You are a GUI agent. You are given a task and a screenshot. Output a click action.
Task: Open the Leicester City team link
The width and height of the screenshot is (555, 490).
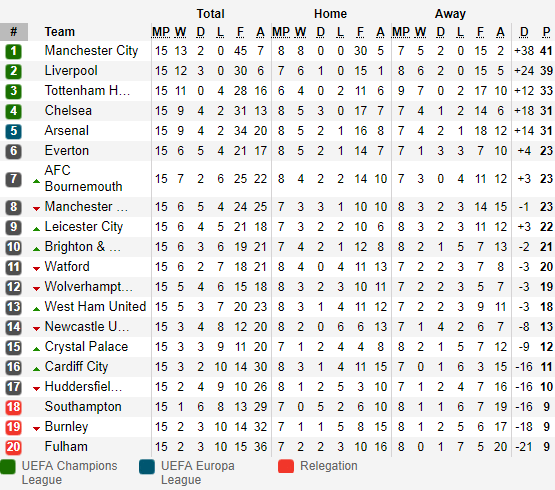(x=84, y=227)
